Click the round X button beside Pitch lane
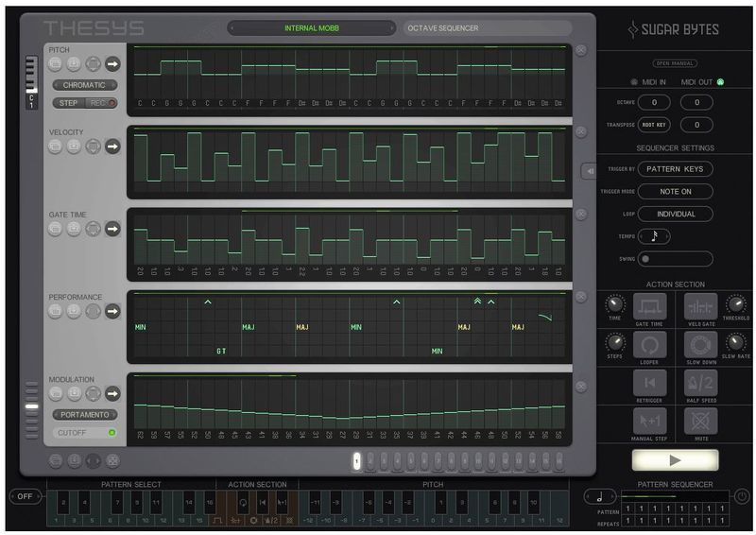 (581, 50)
